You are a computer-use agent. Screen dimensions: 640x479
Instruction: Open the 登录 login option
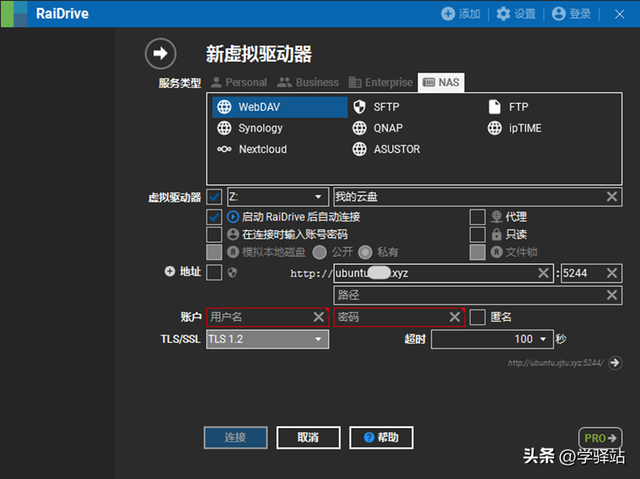pos(571,14)
